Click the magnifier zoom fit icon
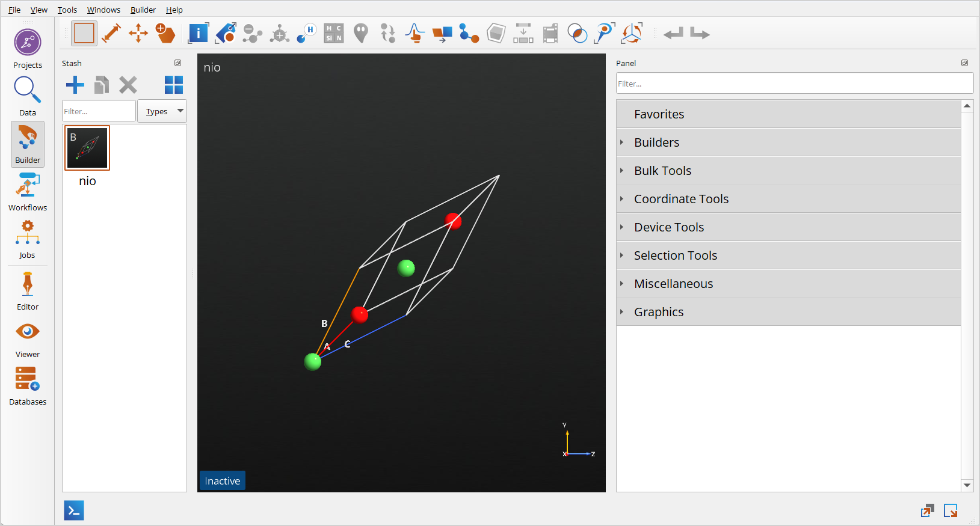This screenshot has height=526, width=980. point(605,33)
